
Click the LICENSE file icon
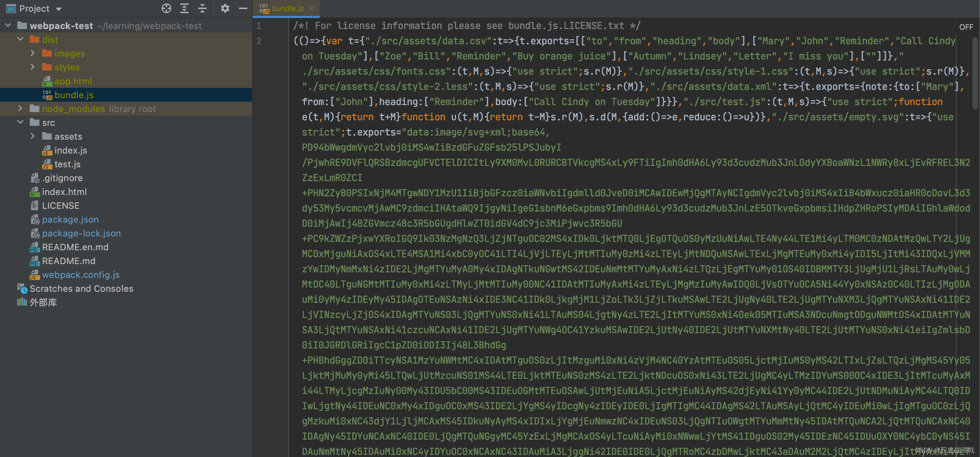[x=35, y=205]
